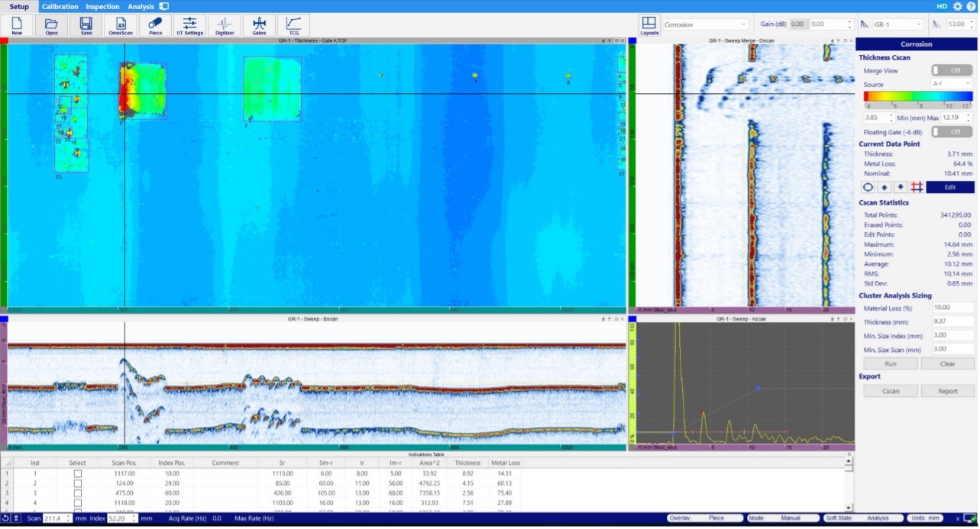Click the red grid icon beside Edit
The image size is (980, 529).
(x=917, y=187)
